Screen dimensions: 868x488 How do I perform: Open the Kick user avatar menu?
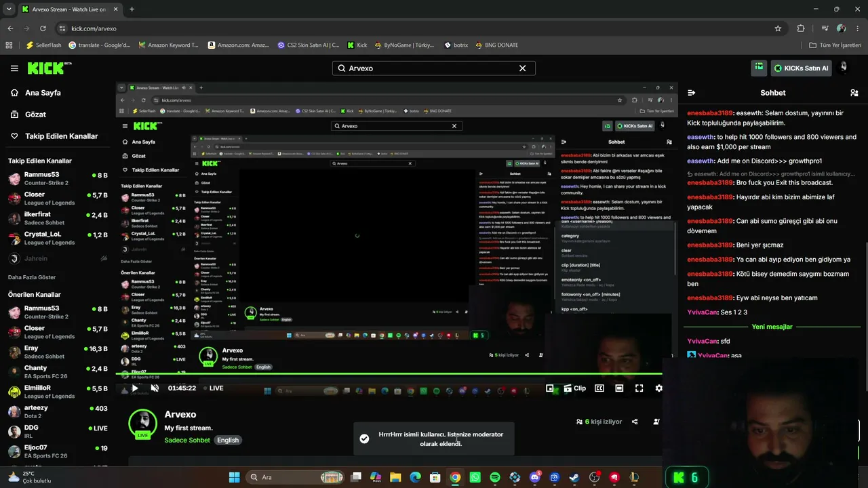844,67
